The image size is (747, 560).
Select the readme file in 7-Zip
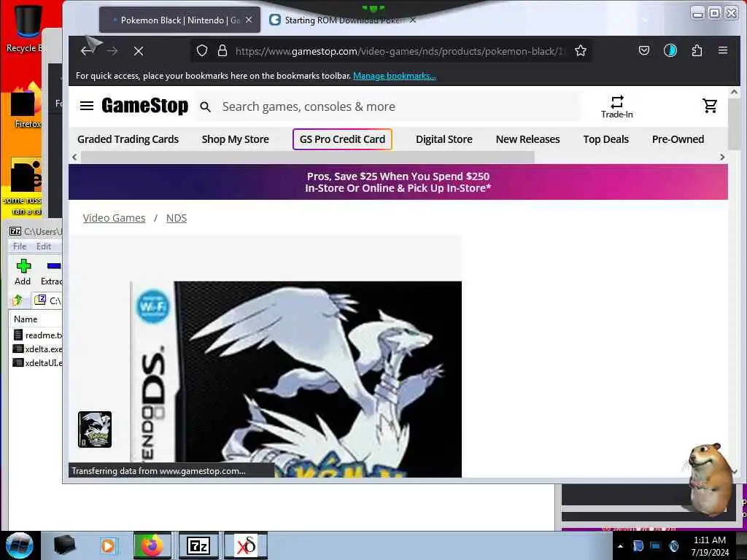pos(38,335)
